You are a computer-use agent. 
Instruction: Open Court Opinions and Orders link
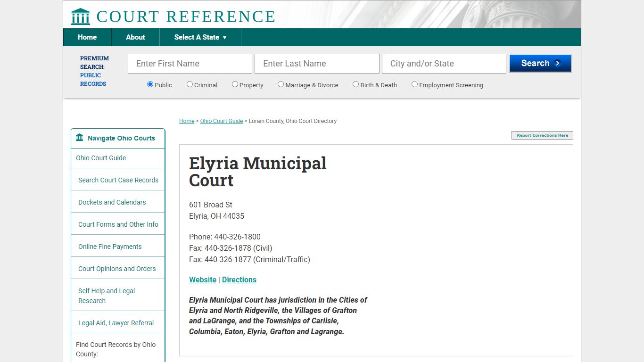point(117,269)
